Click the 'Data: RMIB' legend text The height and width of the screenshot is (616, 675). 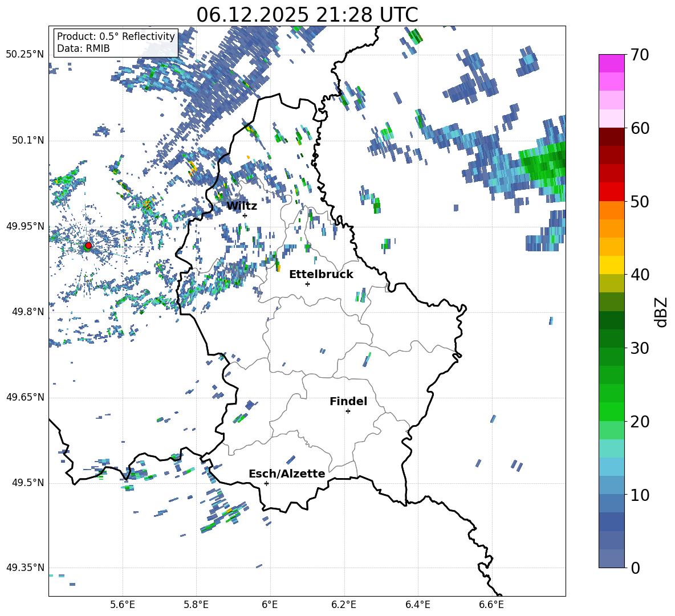pos(83,48)
